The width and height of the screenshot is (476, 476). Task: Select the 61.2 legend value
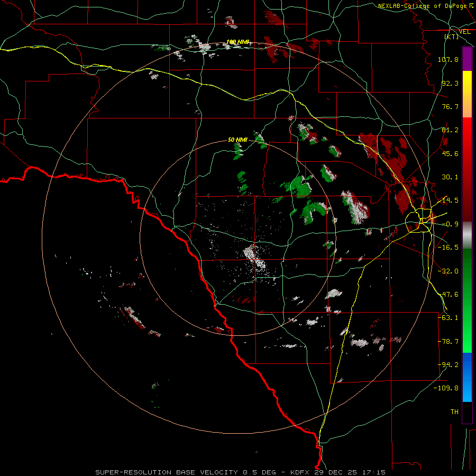pos(450,130)
